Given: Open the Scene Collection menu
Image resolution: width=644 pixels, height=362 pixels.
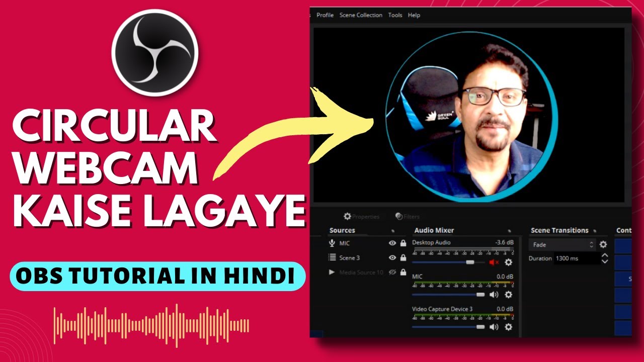Looking at the screenshot, I should 361,15.
